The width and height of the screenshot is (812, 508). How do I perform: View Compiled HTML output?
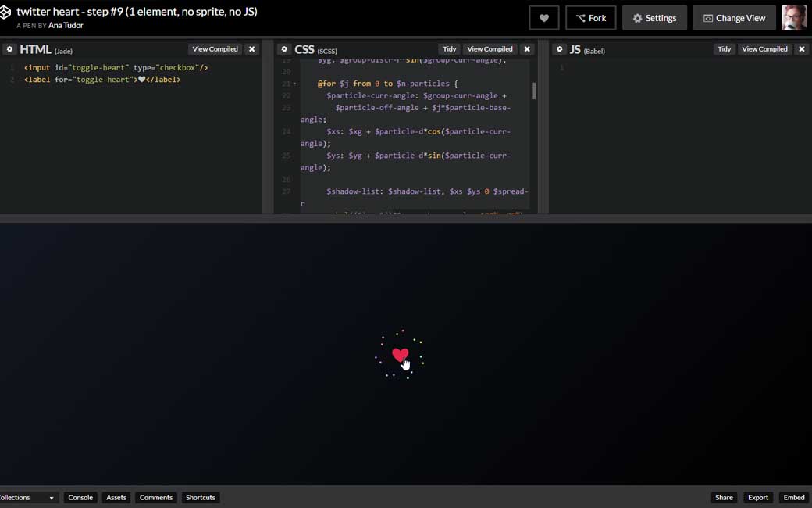coord(215,49)
